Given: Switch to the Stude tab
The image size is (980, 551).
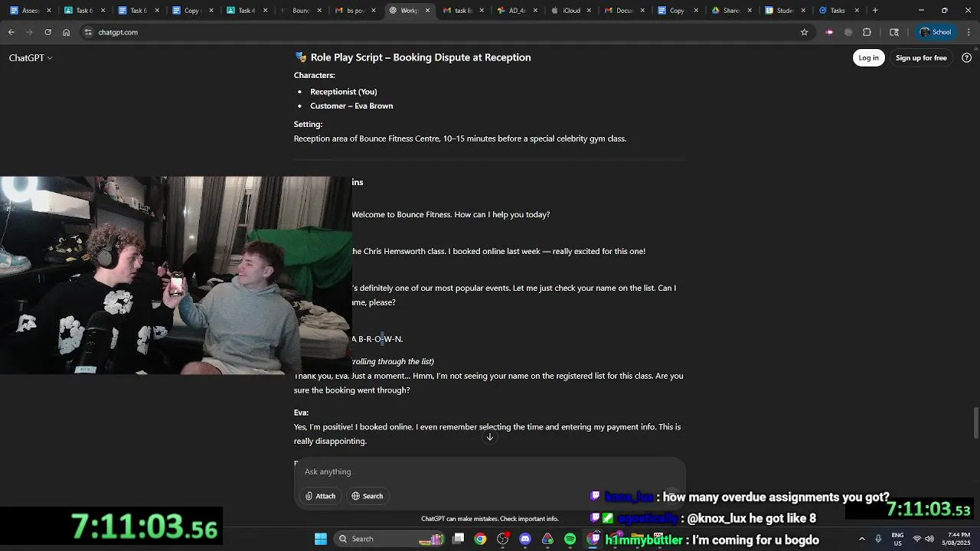Looking at the screenshot, I should tap(785, 11).
